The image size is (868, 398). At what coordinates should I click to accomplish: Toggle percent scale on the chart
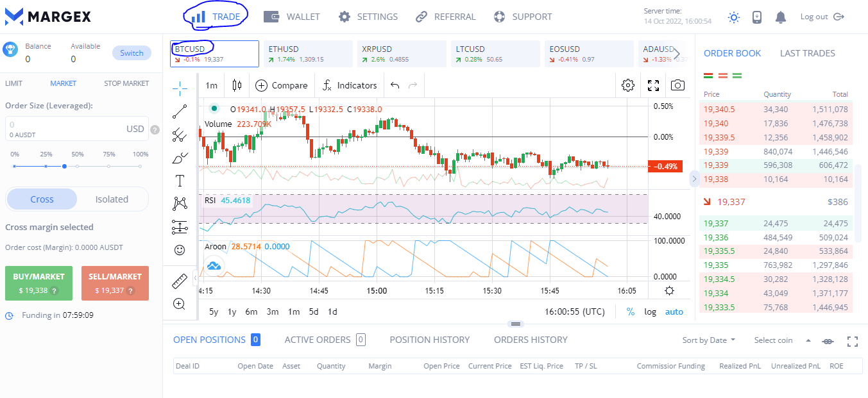click(x=631, y=311)
